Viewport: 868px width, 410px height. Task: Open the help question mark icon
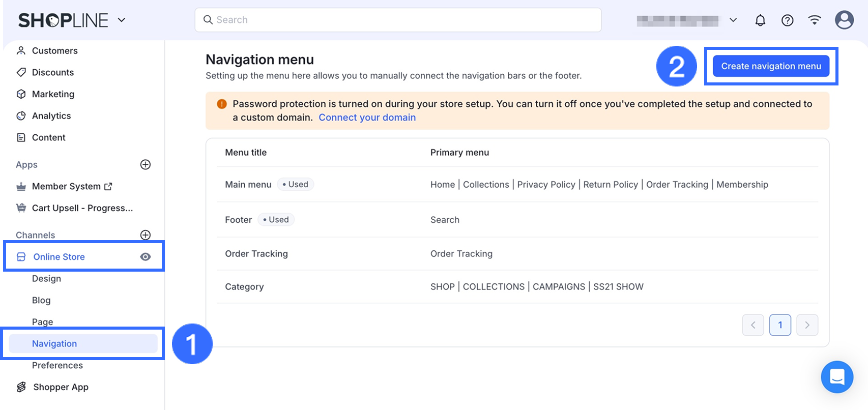(x=787, y=20)
